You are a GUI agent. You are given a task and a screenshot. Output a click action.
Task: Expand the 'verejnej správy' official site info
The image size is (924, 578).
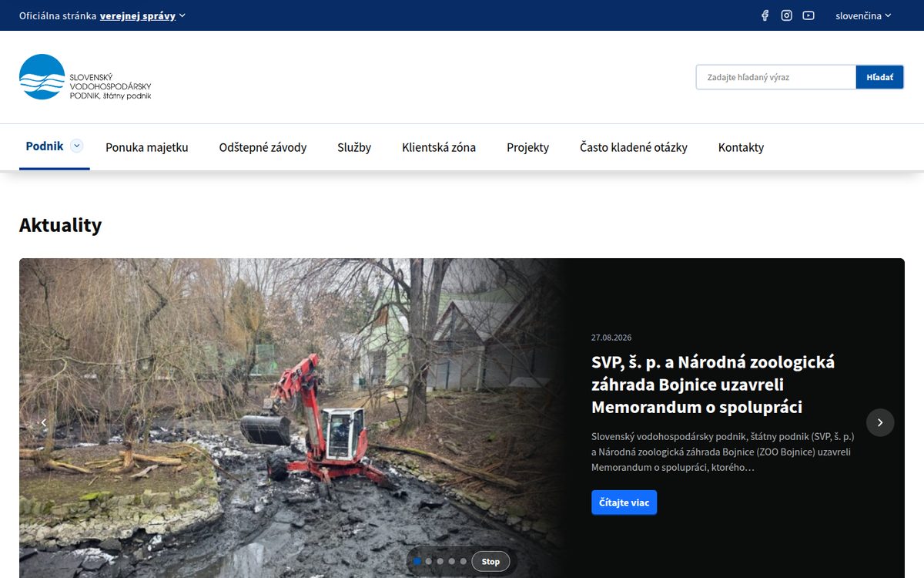coord(142,15)
